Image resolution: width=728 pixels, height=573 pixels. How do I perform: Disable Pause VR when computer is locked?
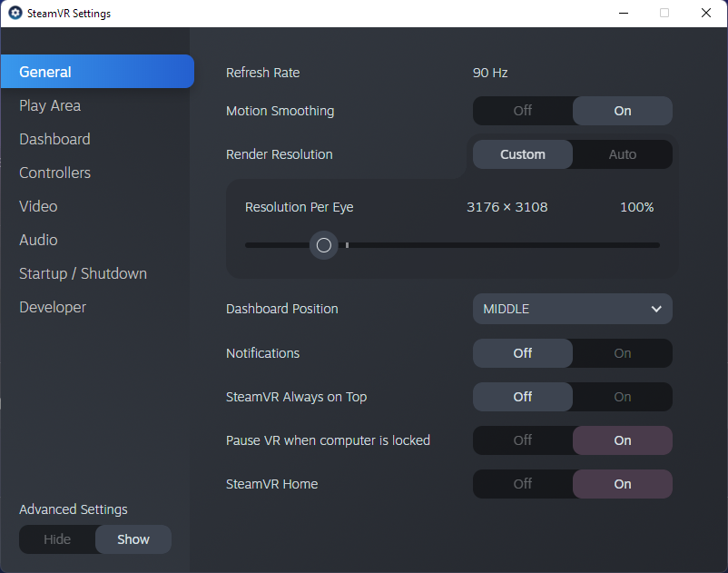pyautogui.click(x=523, y=440)
